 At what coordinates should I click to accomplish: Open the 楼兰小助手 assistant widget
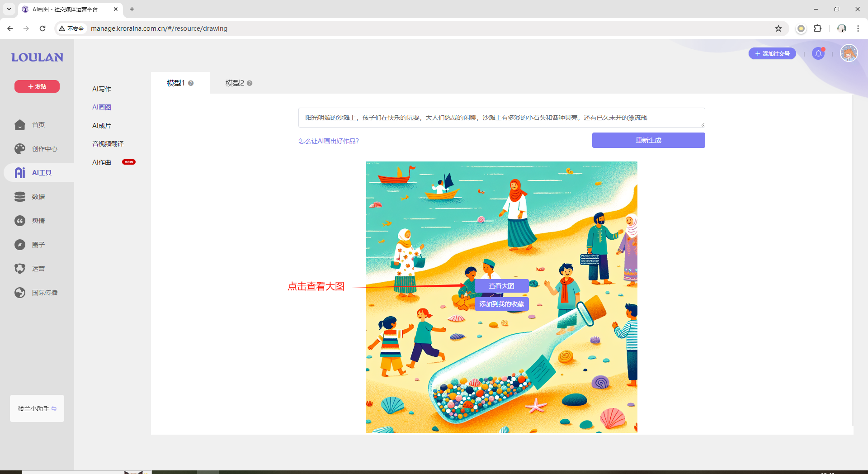[37, 408]
